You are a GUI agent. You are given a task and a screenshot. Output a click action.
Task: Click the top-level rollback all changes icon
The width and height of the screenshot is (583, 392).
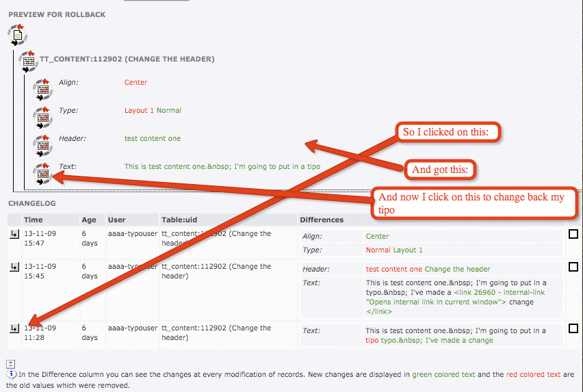(x=17, y=35)
